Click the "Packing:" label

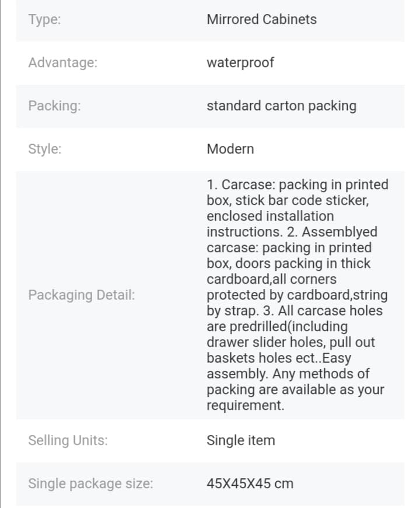(x=54, y=106)
